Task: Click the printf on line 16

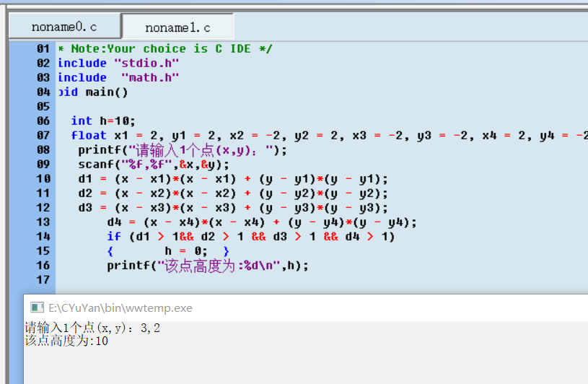Action: click(x=208, y=266)
